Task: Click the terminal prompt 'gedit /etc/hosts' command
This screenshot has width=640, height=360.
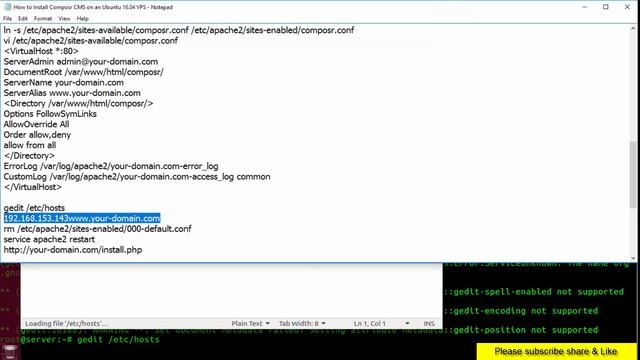Action: click(x=118, y=339)
